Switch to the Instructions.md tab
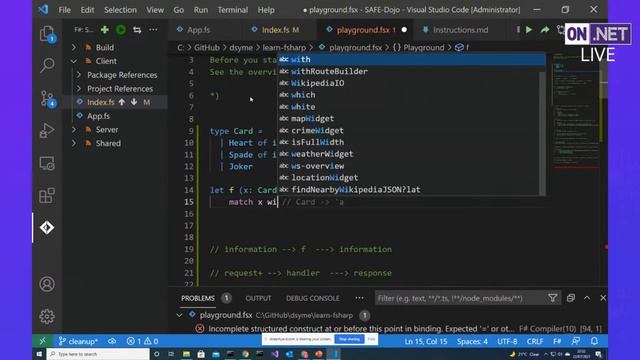This screenshot has height=360, width=640. (x=460, y=30)
